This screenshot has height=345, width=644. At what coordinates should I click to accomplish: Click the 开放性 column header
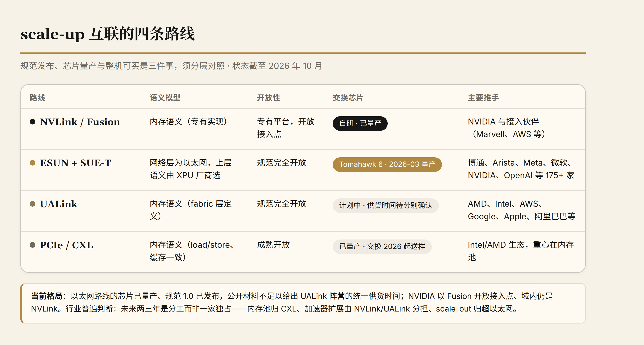coord(269,98)
